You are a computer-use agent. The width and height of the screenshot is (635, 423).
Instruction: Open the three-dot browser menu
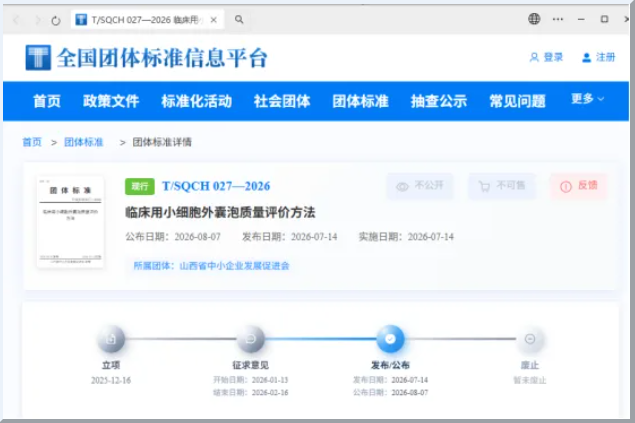coord(558,19)
